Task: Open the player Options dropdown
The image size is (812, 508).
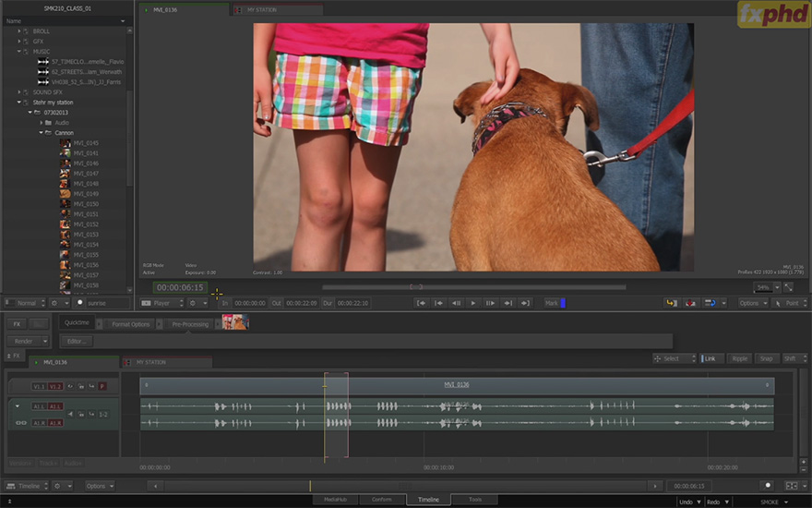Action: 753,303
